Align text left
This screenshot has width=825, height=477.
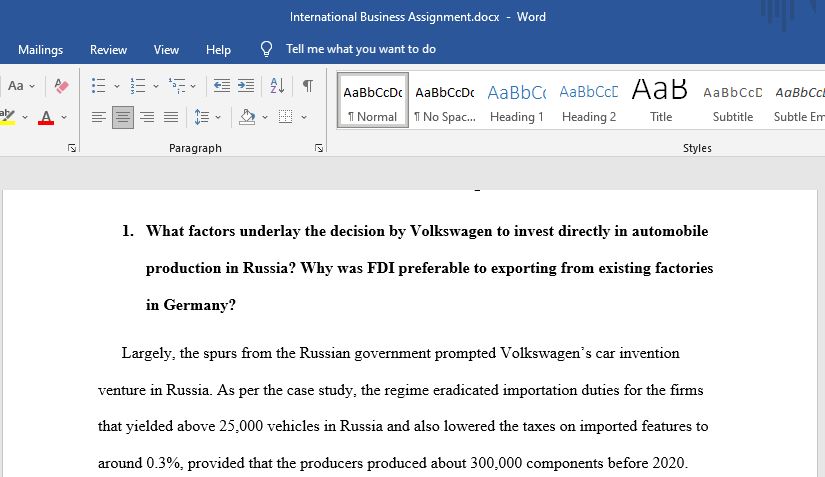pyautogui.click(x=98, y=117)
